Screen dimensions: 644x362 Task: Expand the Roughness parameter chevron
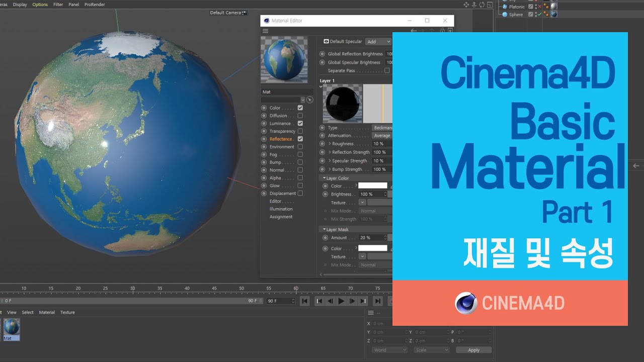click(330, 144)
